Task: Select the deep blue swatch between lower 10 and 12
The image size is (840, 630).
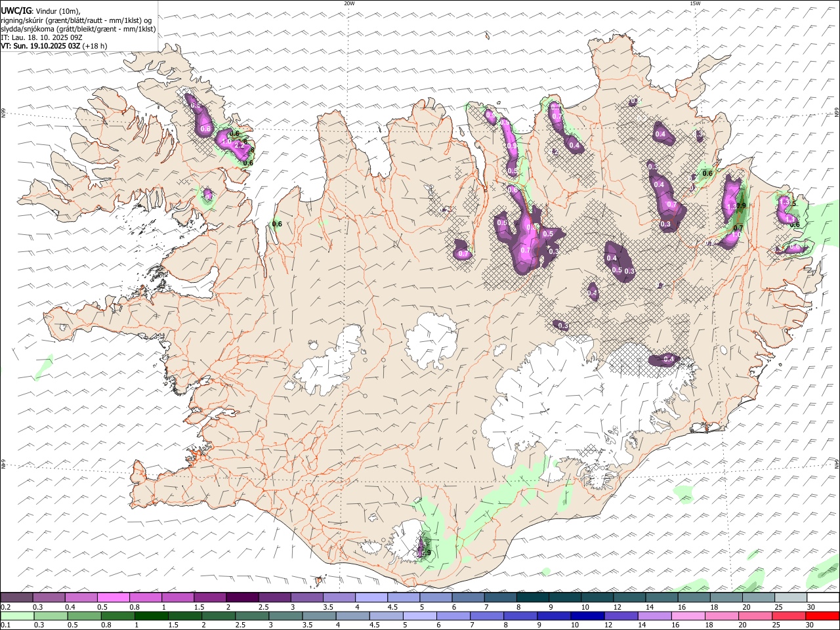Action: point(589,616)
